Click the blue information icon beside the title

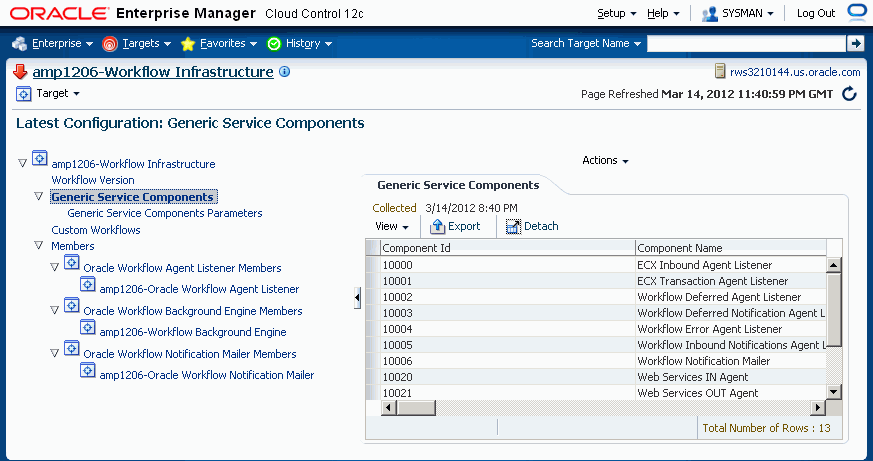click(285, 71)
